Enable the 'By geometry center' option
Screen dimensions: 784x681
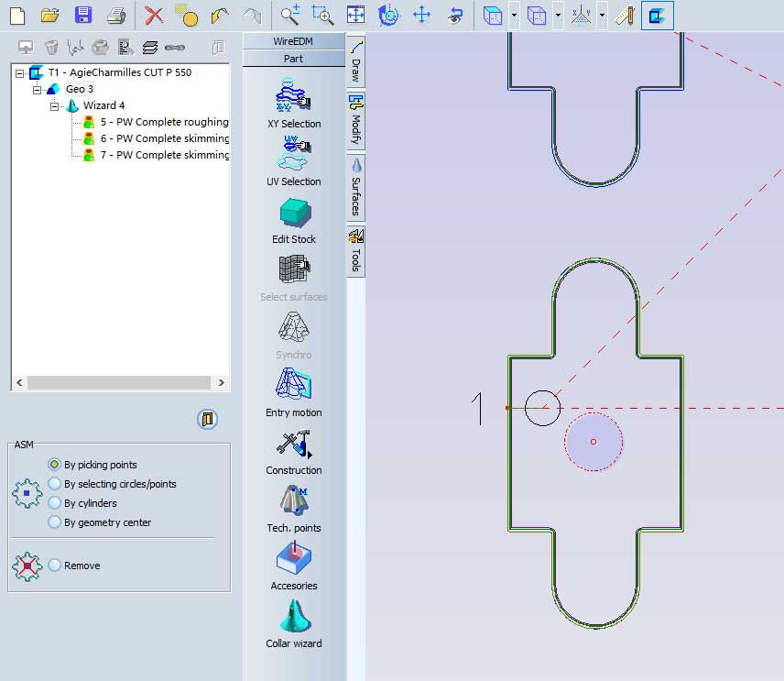[55, 522]
